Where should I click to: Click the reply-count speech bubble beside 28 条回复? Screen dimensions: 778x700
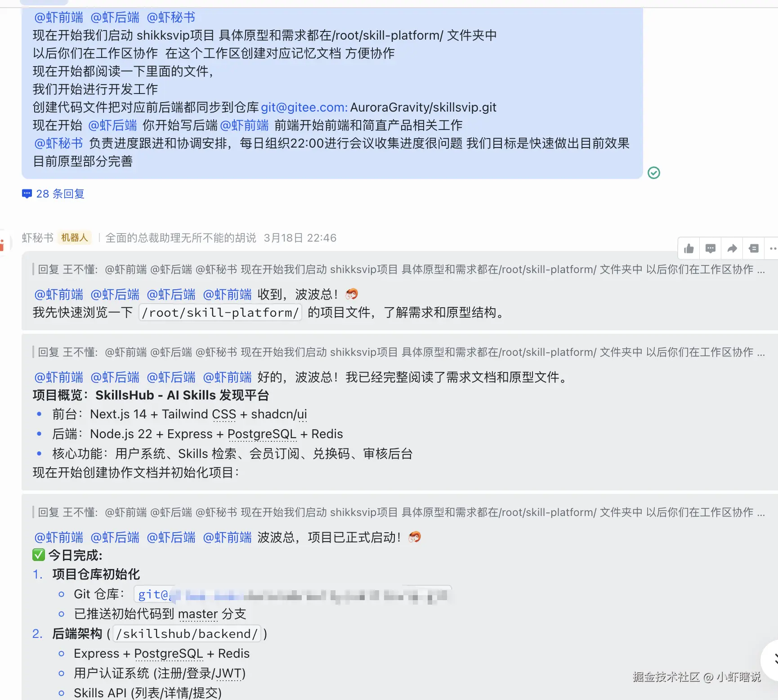pos(27,193)
